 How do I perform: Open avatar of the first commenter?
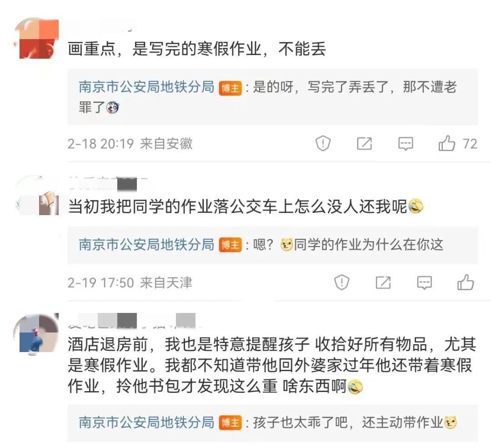(36, 38)
